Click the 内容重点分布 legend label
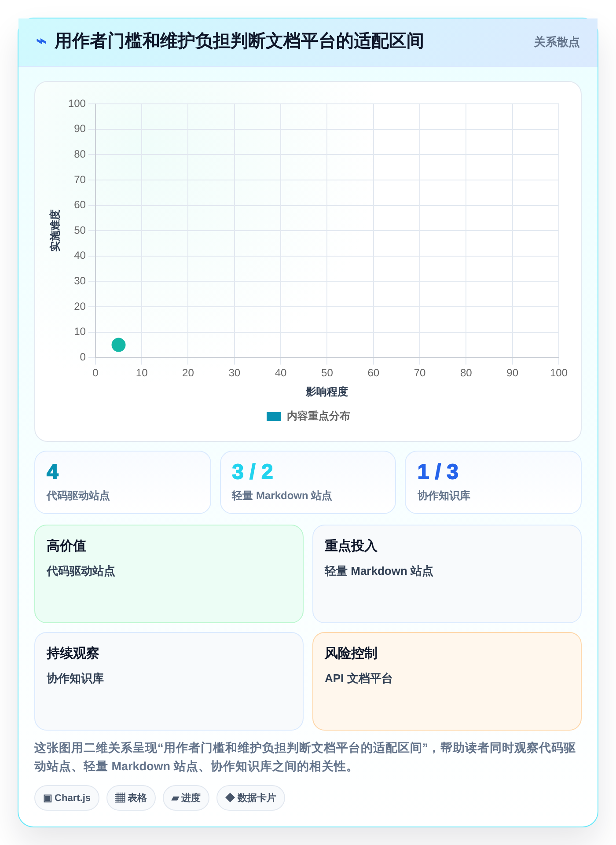The height and width of the screenshot is (845, 616). (318, 416)
